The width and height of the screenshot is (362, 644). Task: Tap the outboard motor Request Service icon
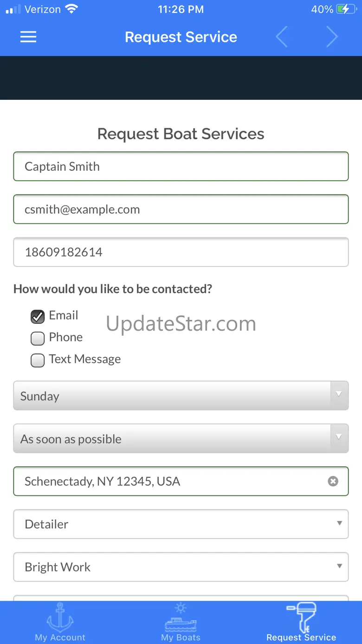coord(302,617)
